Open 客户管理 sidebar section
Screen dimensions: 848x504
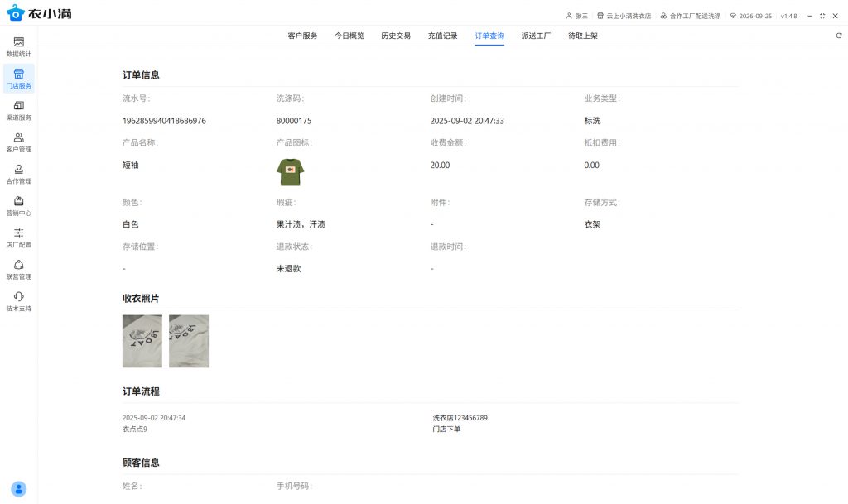pos(18,142)
